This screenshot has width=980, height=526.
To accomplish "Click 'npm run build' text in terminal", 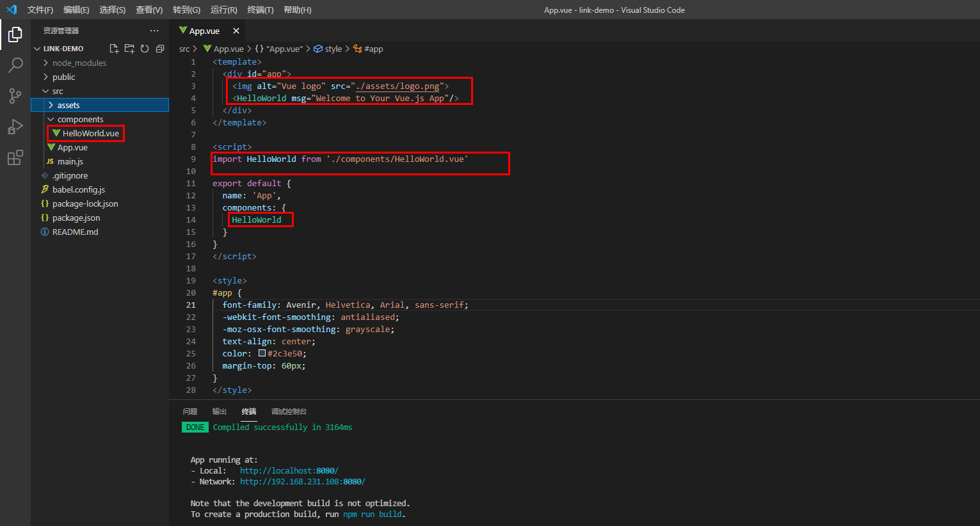I will click(x=373, y=514).
